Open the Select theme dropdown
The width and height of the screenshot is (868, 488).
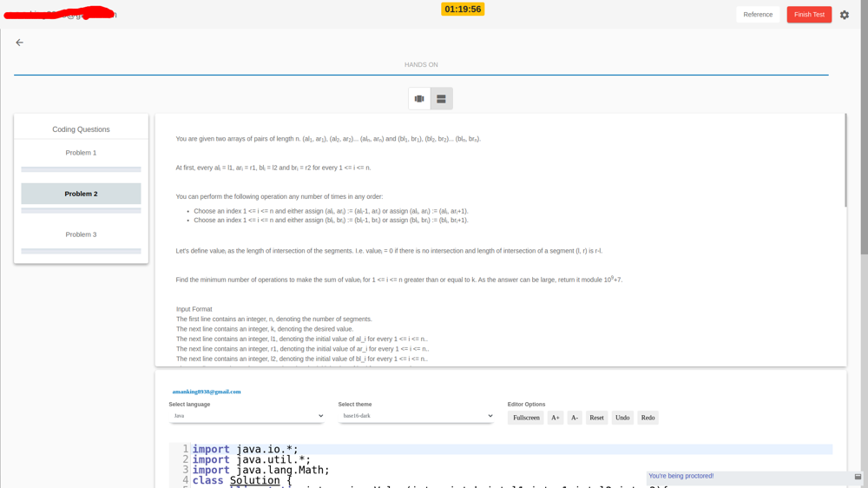point(416,416)
